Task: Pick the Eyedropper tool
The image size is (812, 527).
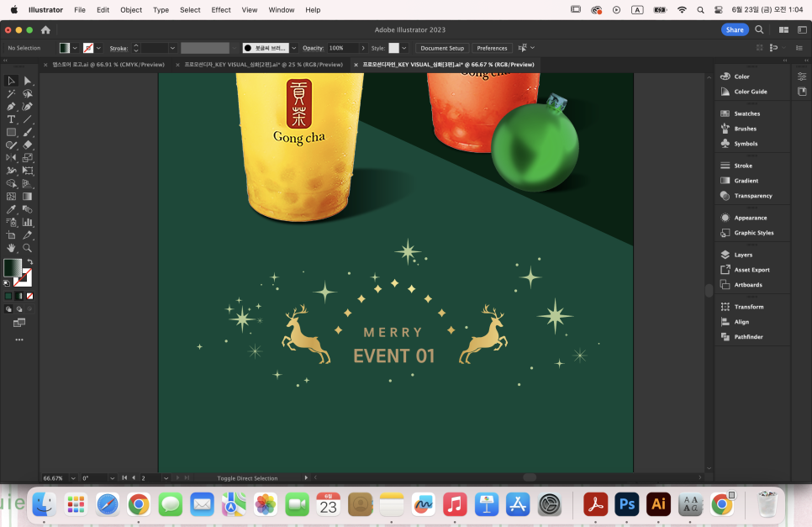Action: pyautogui.click(x=11, y=209)
